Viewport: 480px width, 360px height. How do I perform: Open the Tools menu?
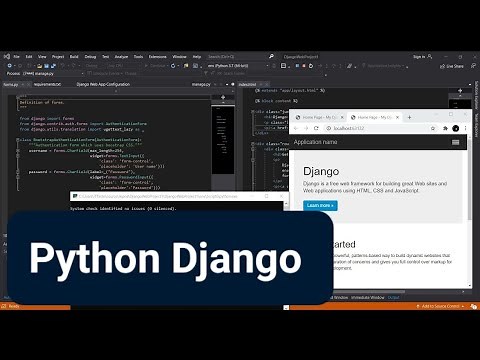138,57
